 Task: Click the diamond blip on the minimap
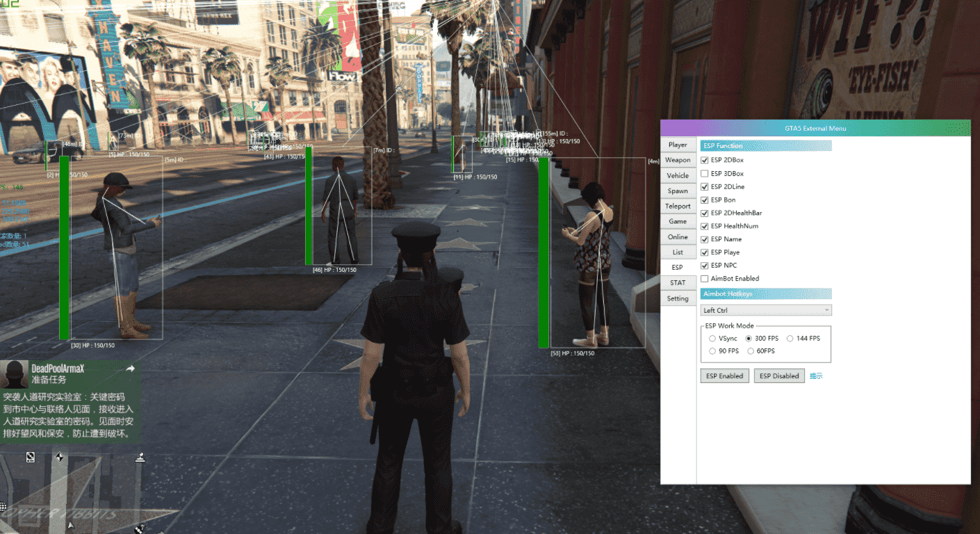click(60, 457)
